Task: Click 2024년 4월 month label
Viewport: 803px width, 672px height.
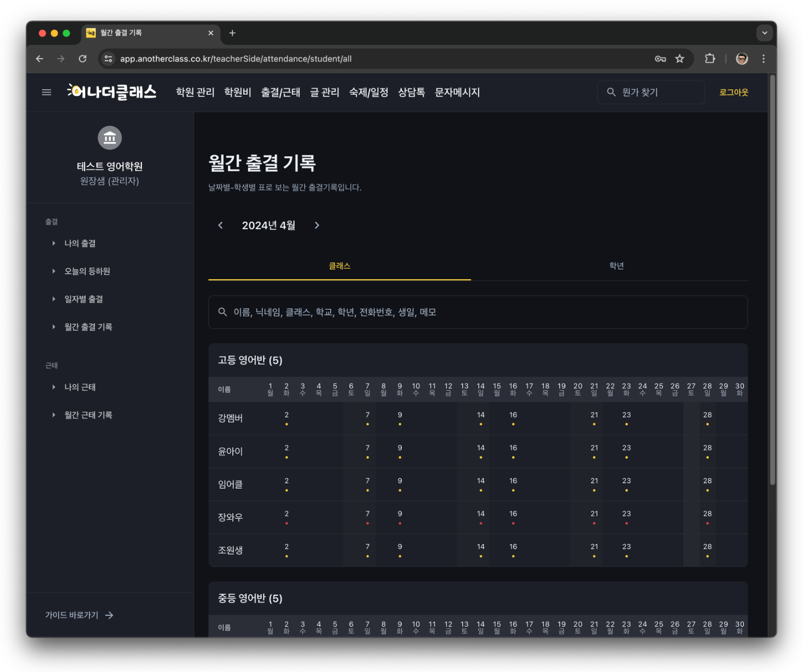Action: [269, 225]
